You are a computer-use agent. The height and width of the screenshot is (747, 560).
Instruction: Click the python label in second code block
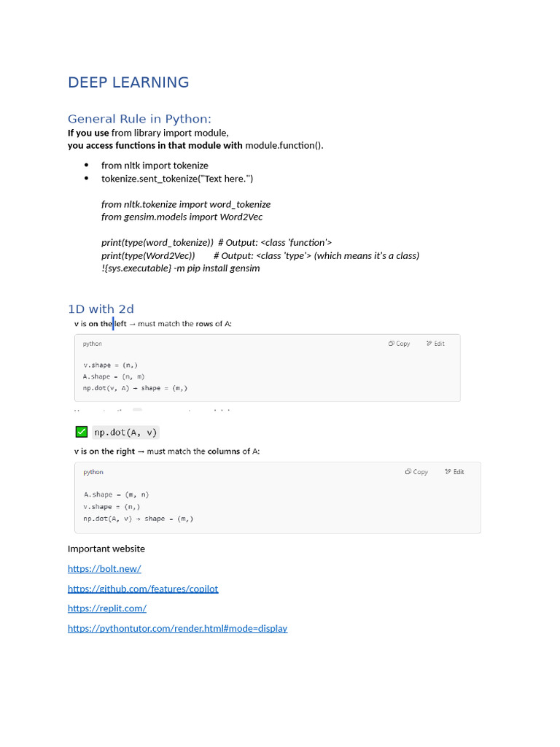click(x=93, y=472)
